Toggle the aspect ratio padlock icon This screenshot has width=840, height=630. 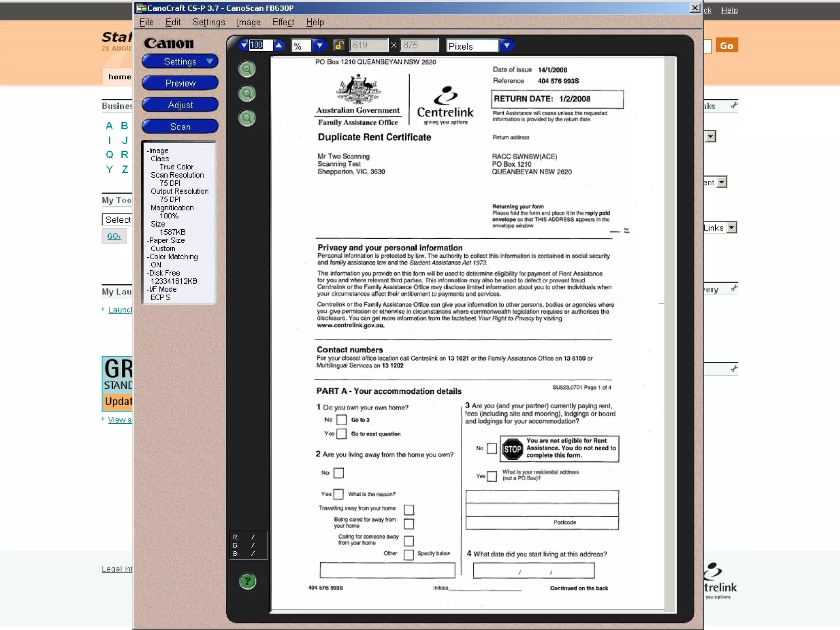[338, 45]
